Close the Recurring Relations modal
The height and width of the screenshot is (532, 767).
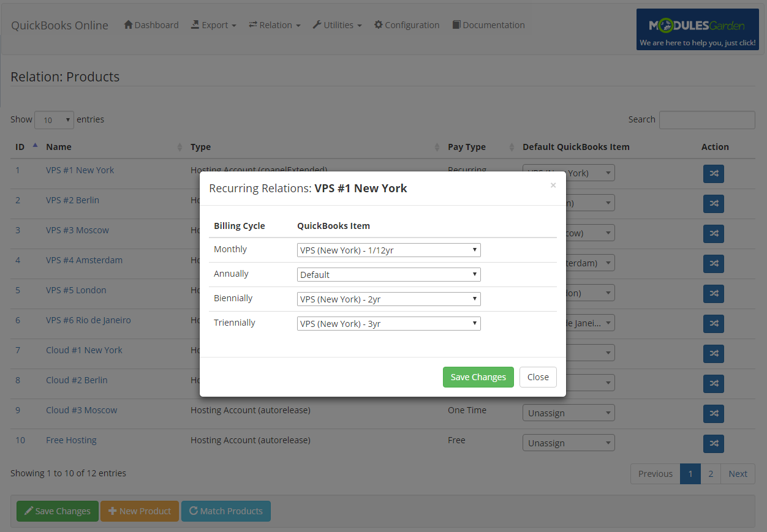click(553, 185)
